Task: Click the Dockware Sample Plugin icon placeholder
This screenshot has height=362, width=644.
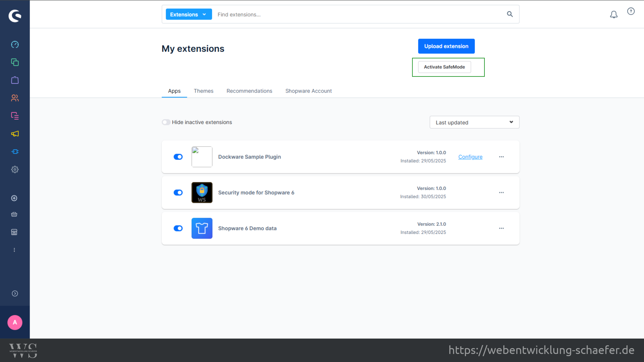Action: click(x=202, y=157)
